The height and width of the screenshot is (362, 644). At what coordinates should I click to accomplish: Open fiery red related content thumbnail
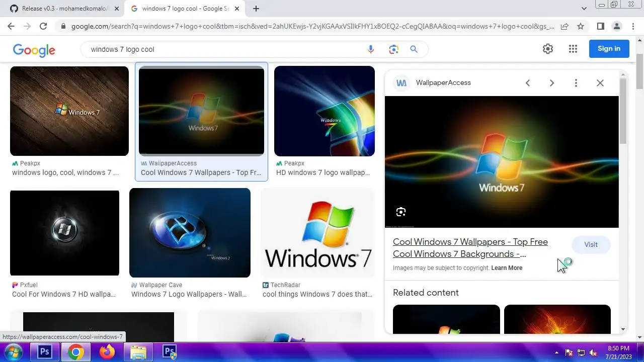click(557, 319)
